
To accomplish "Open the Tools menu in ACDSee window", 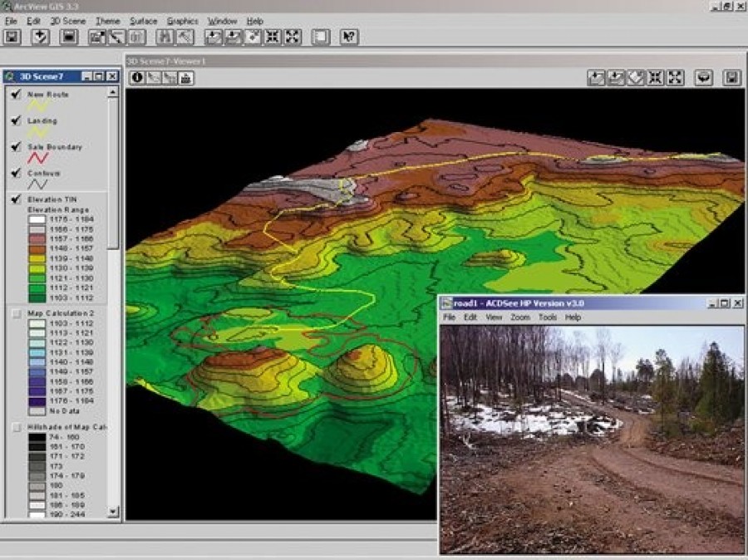I will click(547, 317).
